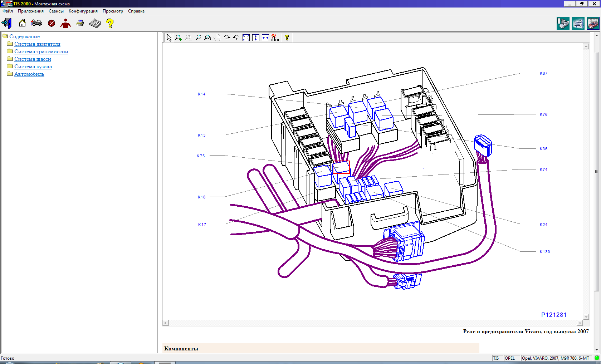The width and height of the screenshot is (601, 364).
Task: Open the newspaper news icon
Action: [x=95, y=24]
